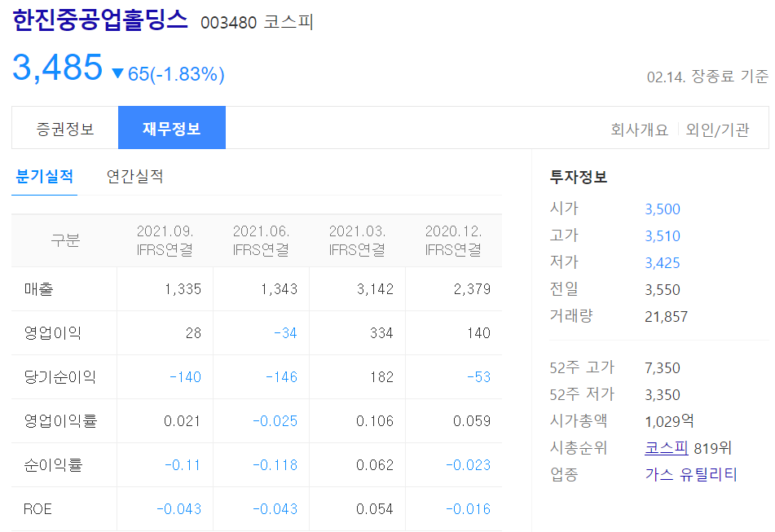The image size is (775, 532).
Task: Click the 2020.12. IFRS연결 column header
Action: (453, 240)
